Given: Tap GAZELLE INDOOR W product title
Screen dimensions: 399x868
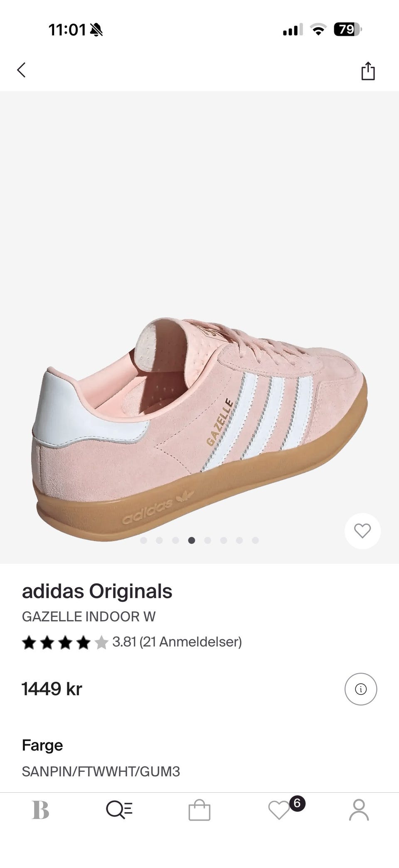Looking at the screenshot, I should [x=89, y=617].
